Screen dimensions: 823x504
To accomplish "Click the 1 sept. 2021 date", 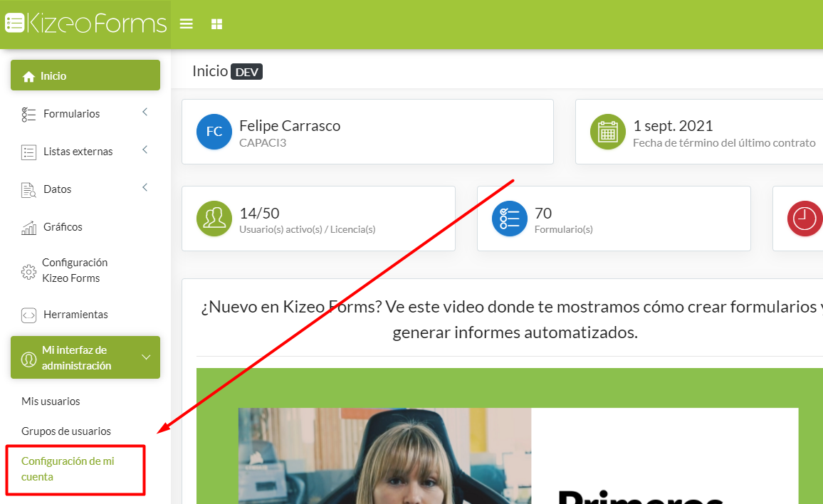I will pyautogui.click(x=673, y=126).
